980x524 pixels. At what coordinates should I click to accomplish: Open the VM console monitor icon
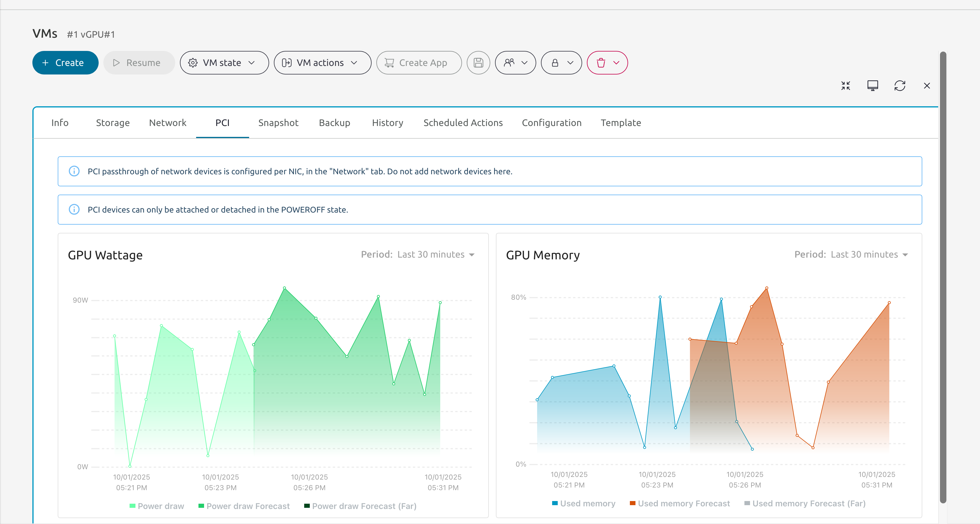pyautogui.click(x=872, y=86)
